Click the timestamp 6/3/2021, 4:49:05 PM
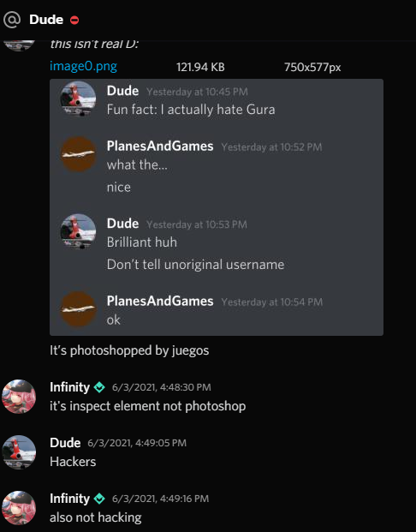416x532 pixels. tap(137, 443)
